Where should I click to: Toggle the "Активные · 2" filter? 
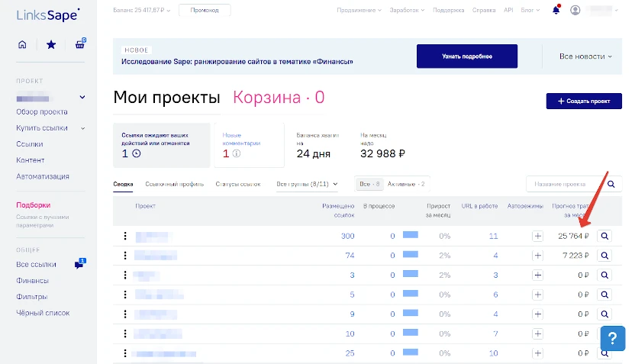point(407,184)
